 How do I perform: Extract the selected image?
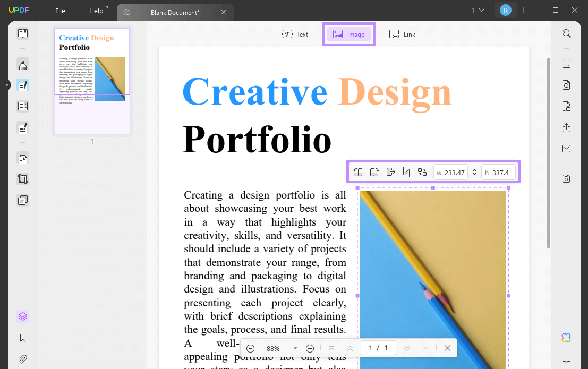click(390, 172)
